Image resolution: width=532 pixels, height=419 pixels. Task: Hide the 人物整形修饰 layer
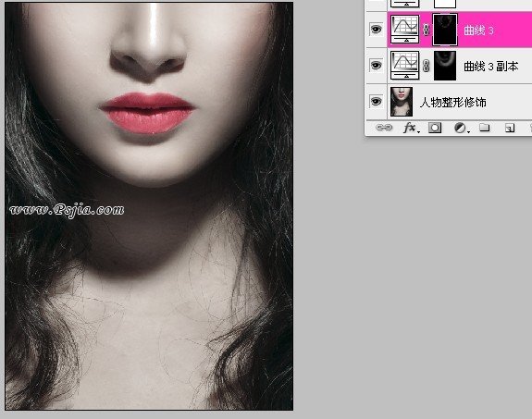tap(376, 101)
